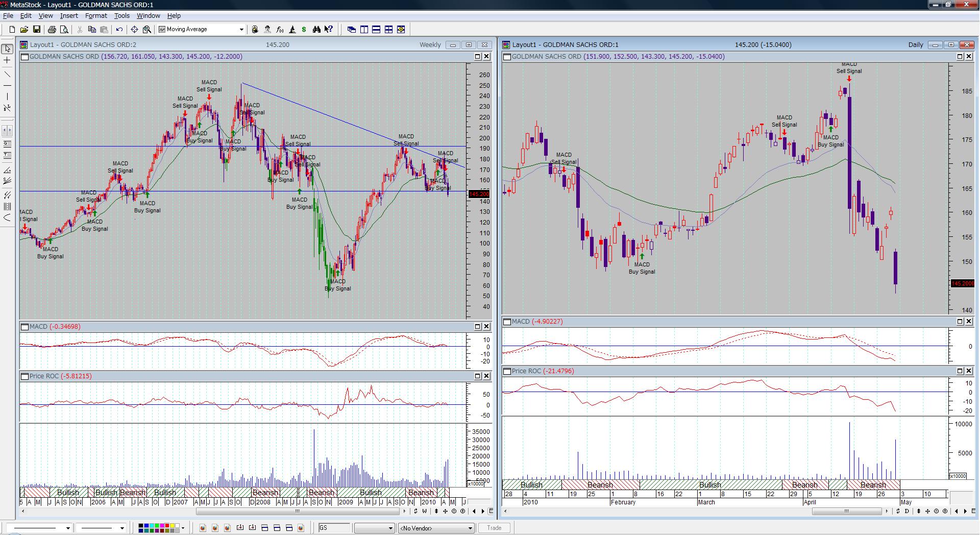Select the trendline drawing tool
The height and width of the screenshot is (535, 980).
tap(7, 74)
